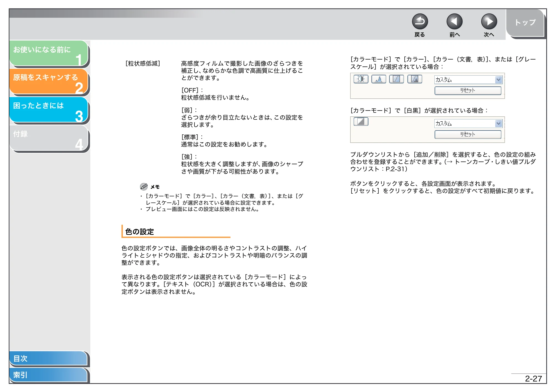
Task: Open chapter 1 お使いになる前に
Action: click(49, 54)
